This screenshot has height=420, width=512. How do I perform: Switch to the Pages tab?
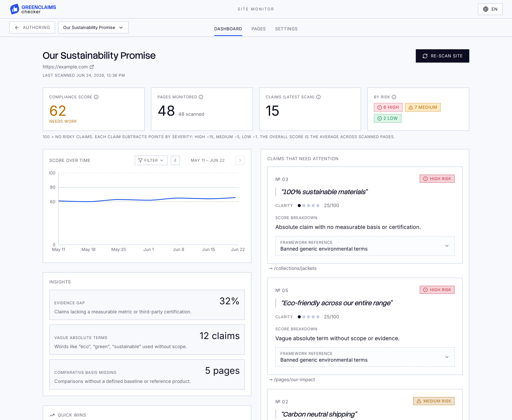pyautogui.click(x=259, y=29)
